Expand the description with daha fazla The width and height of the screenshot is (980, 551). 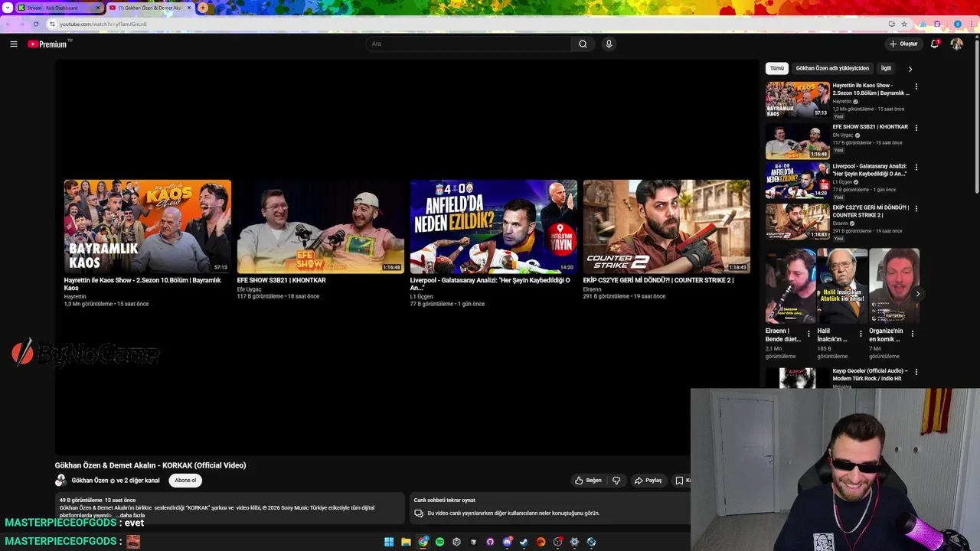pos(130,515)
